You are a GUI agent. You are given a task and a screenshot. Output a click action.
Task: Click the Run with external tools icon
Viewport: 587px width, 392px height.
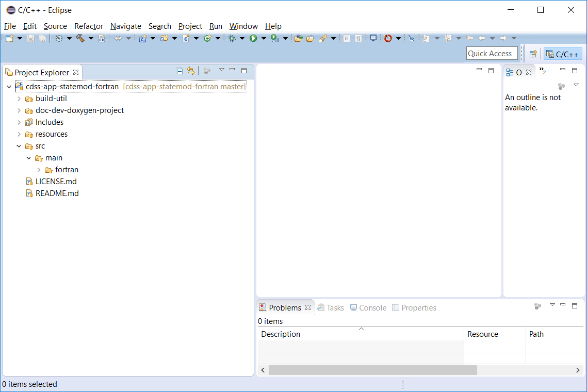click(x=275, y=38)
